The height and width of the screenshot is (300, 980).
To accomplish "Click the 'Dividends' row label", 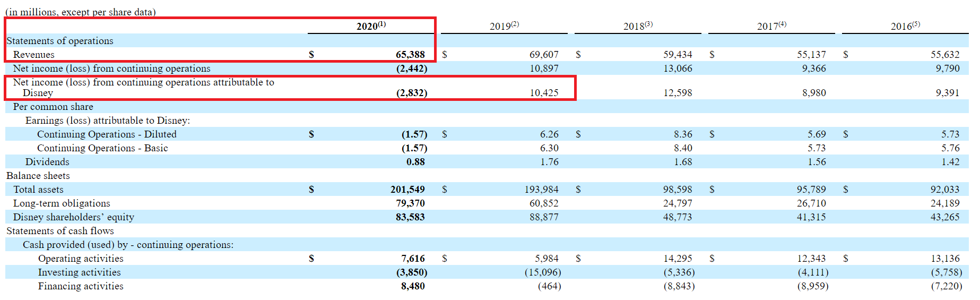I will pos(47,162).
